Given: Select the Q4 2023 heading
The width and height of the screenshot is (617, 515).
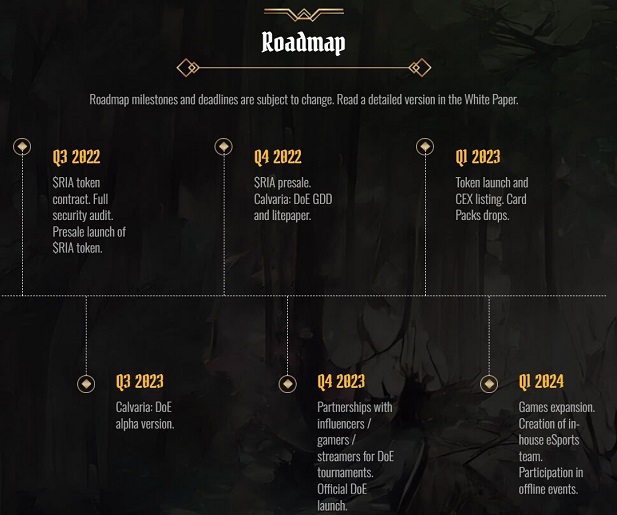Looking at the screenshot, I should 341,382.
